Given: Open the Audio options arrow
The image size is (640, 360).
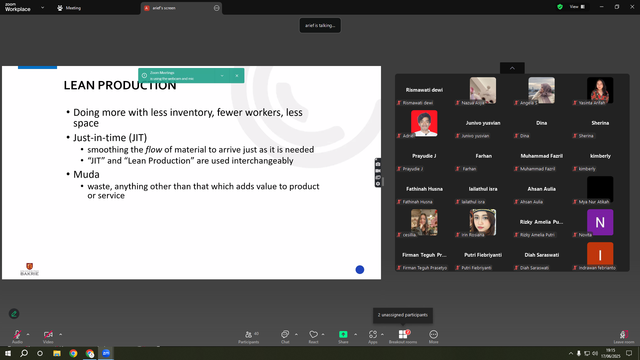Looking at the screenshot, I should tap(28, 335).
